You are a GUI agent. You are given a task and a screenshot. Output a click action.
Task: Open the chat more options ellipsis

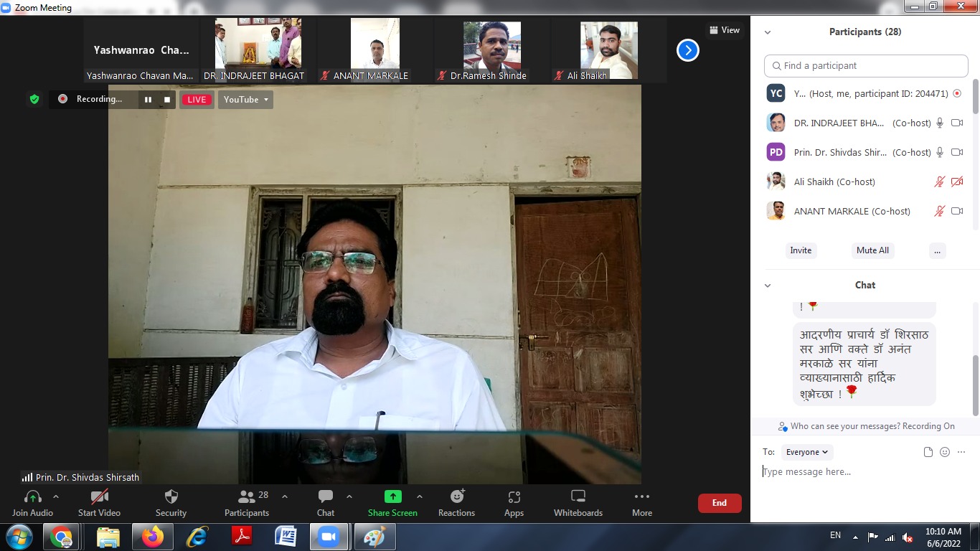coord(961,452)
